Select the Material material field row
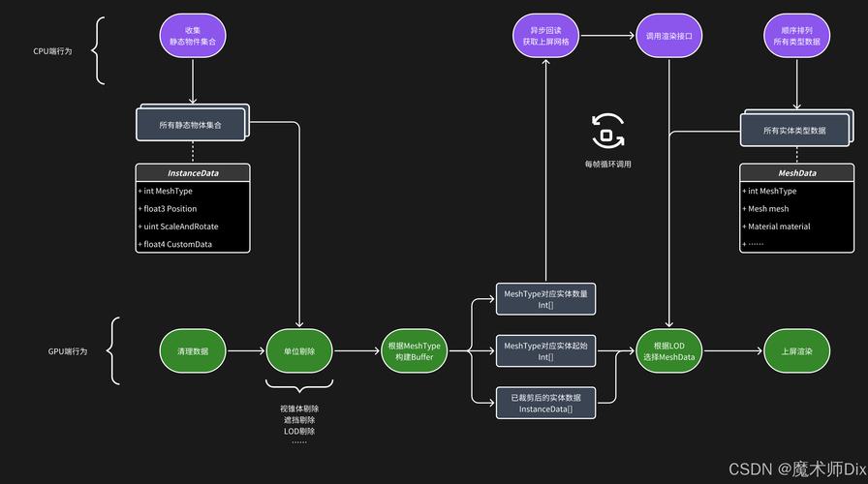Image resolution: width=868 pixels, height=484 pixels. [x=797, y=227]
